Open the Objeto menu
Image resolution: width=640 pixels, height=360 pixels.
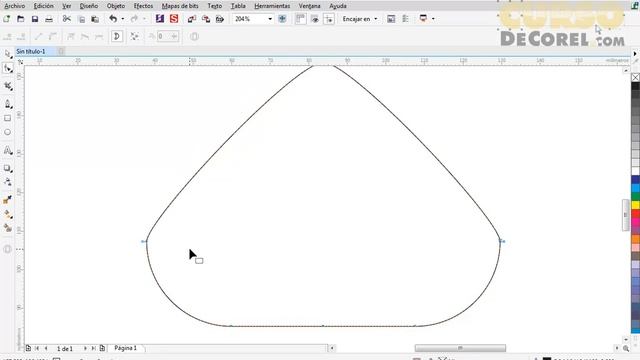(x=116, y=6)
